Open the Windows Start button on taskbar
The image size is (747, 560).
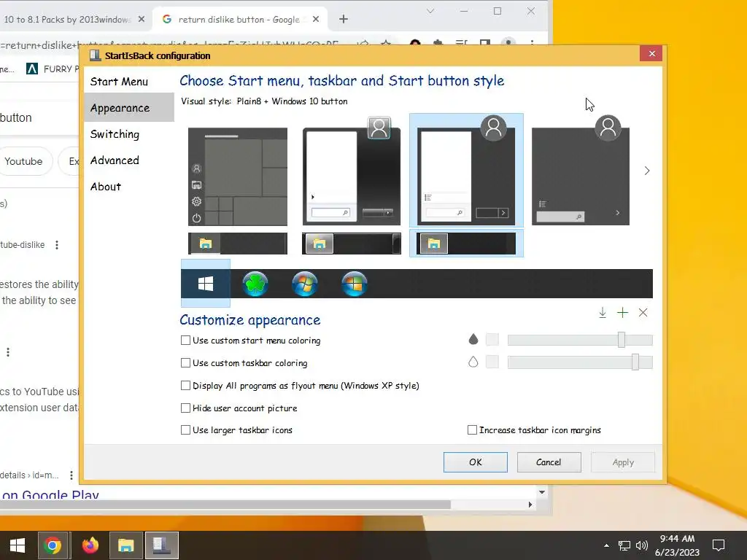click(x=18, y=545)
